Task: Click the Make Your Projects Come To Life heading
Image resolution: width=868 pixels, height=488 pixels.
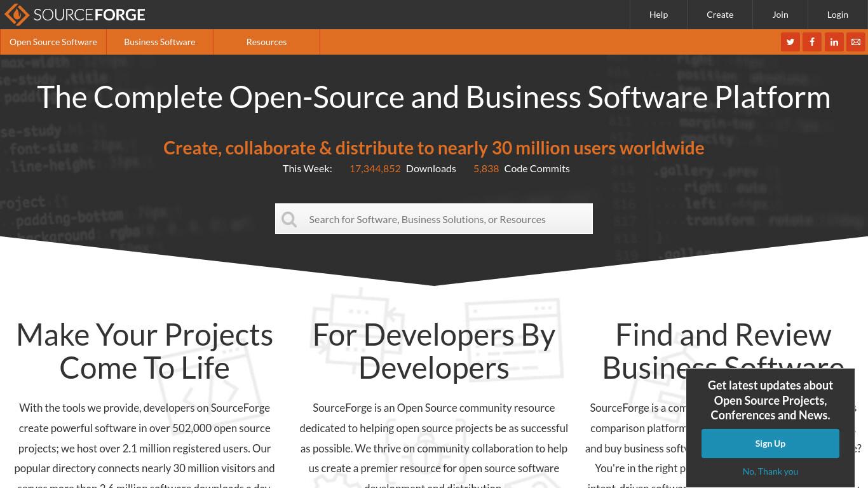Action: click(x=145, y=351)
